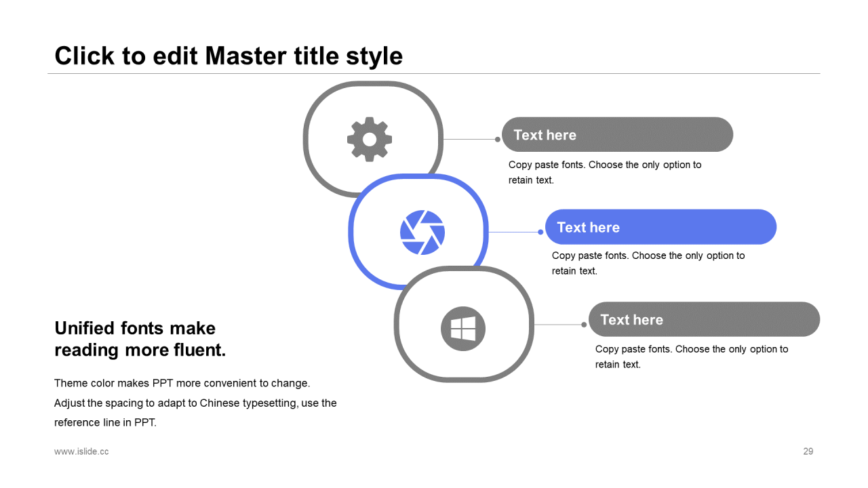The image size is (868, 488).
Task: Select the blue "Text here" pill label
Action: point(660,227)
